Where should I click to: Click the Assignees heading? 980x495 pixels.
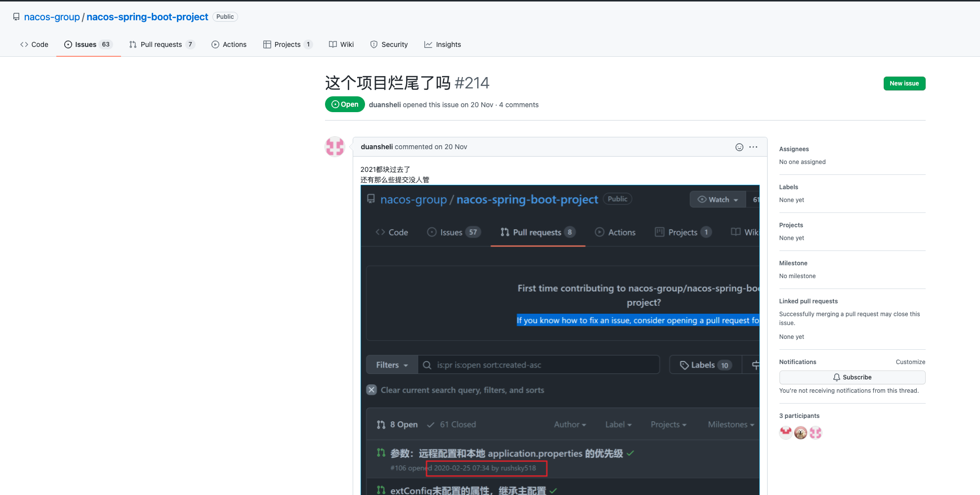pyautogui.click(x=794, y=149)
